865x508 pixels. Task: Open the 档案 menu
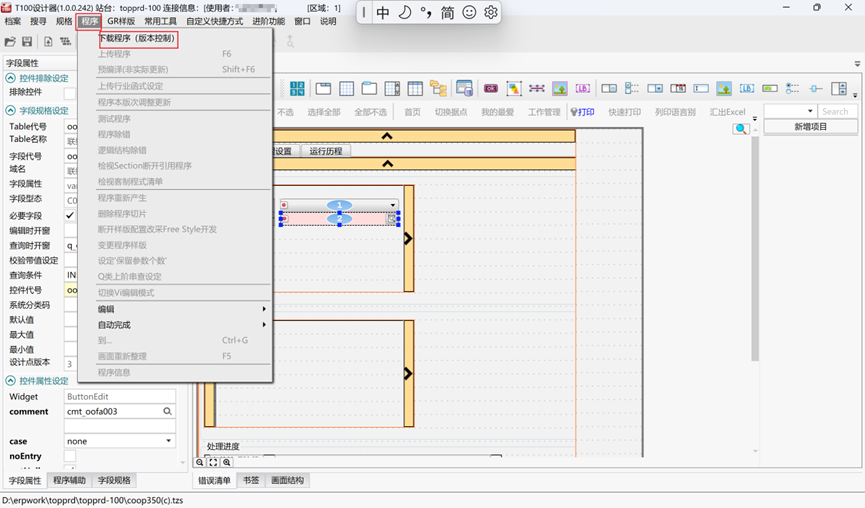click(x=13, y=21)
